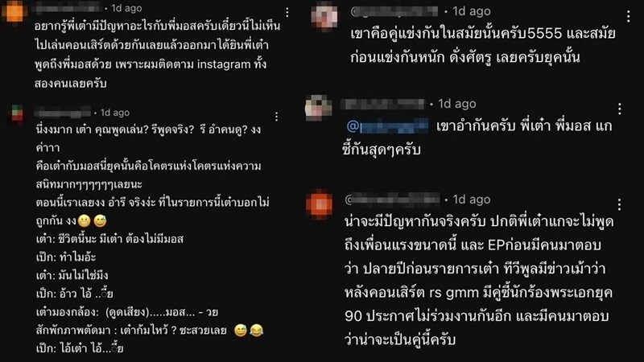The height and width of the screenshot is (362, 644).
Task: View pink avatar profile on เขาคือคู่แข่งกัน comment
Action: click(324, 16)
